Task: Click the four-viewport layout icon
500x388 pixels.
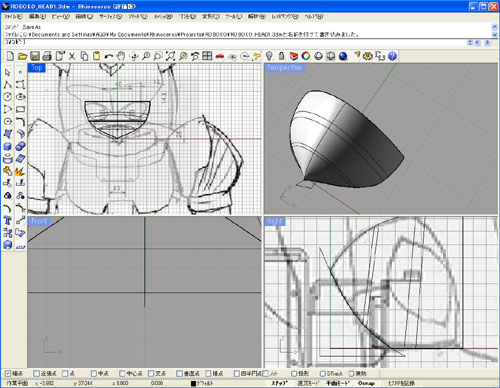Action: click(x=207, y=56)
